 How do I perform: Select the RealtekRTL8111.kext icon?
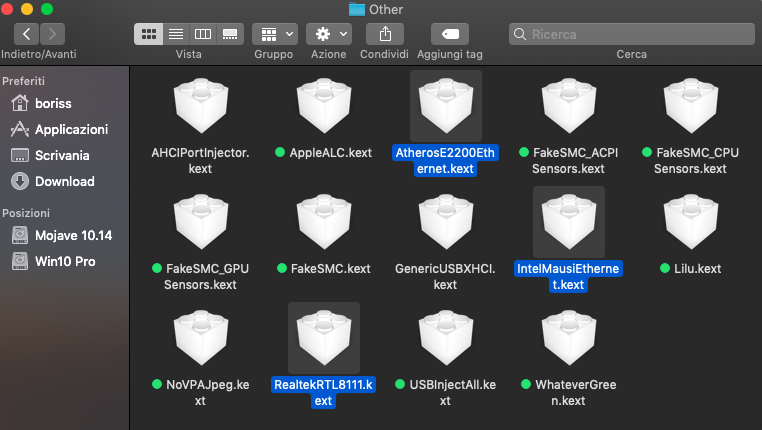pos(324,338)
